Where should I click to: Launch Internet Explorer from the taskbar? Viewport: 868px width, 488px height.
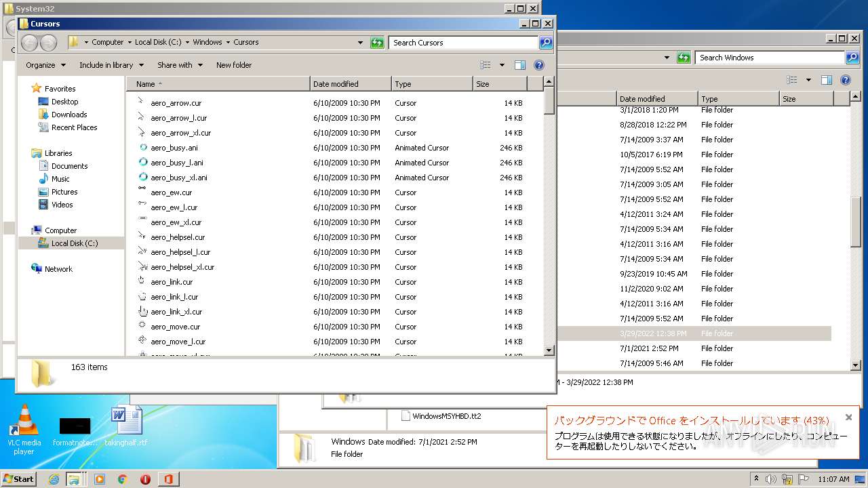[x=54, y=479]
